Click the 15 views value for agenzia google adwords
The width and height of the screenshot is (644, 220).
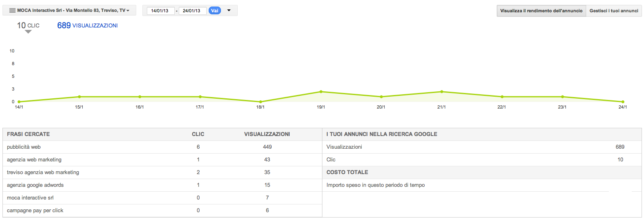[267, 185]
